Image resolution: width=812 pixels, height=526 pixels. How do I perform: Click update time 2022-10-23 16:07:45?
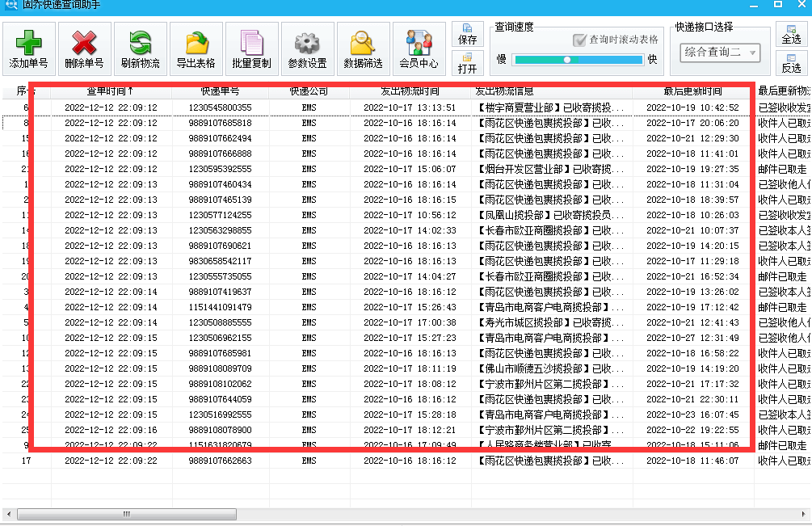[x=693, y=414]
